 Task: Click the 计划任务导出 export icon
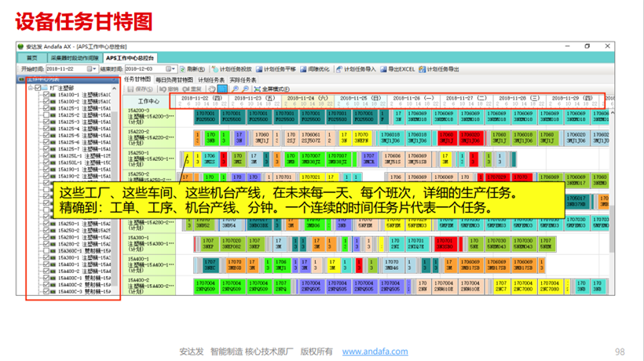pos(422,69)
